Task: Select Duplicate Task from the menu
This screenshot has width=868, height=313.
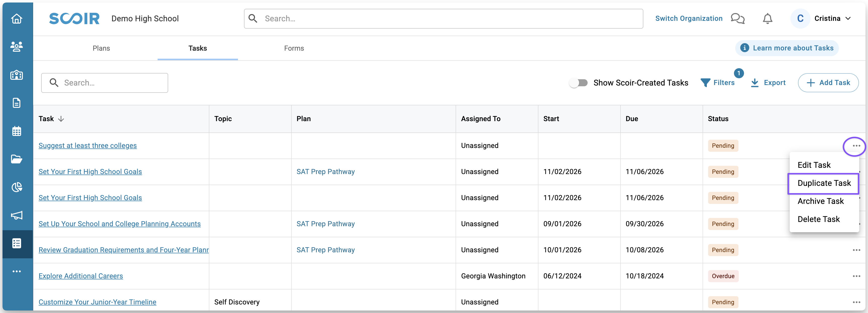Action: 824,183
